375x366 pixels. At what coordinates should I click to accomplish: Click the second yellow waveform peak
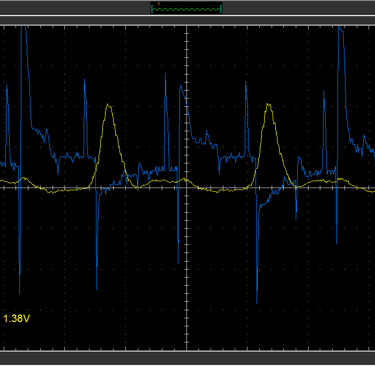269,105
